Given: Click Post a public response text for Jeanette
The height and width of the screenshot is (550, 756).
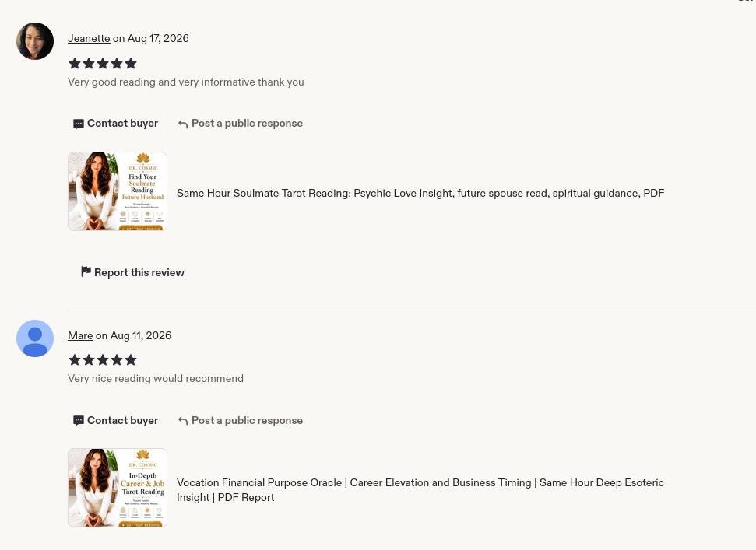Looking at the screenshot, I should point(247,123).
